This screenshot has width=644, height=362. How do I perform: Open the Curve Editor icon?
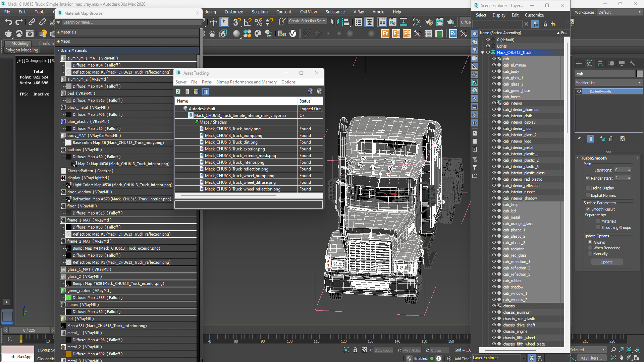(x=393, y=22)
